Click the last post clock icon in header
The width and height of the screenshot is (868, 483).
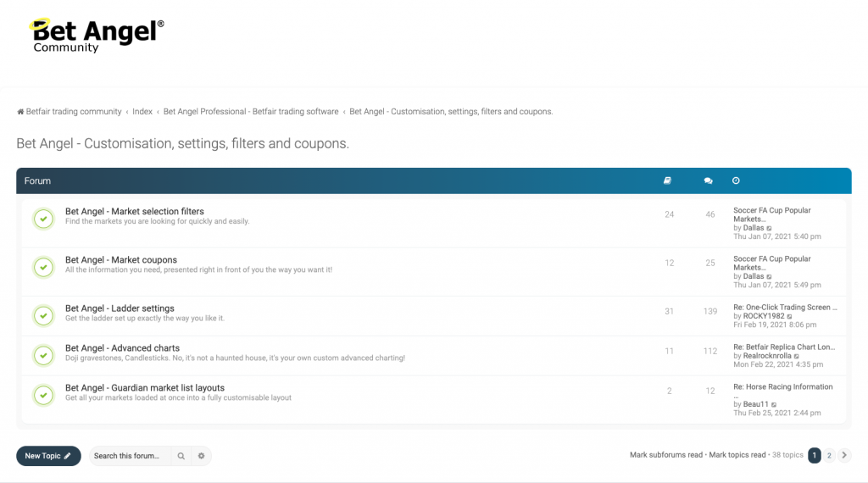736,181
